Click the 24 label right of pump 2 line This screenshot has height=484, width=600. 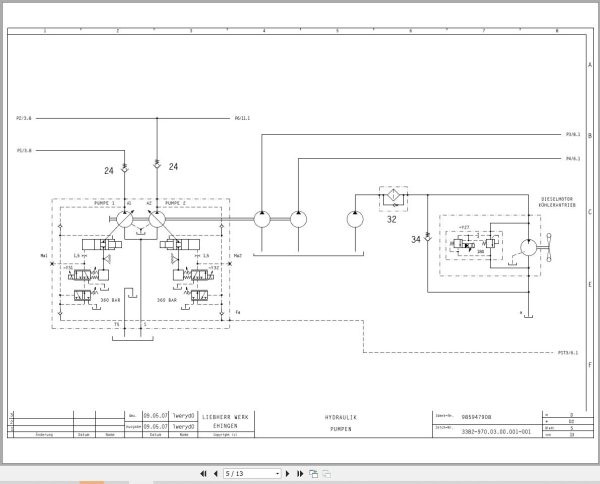coord(173,166)
